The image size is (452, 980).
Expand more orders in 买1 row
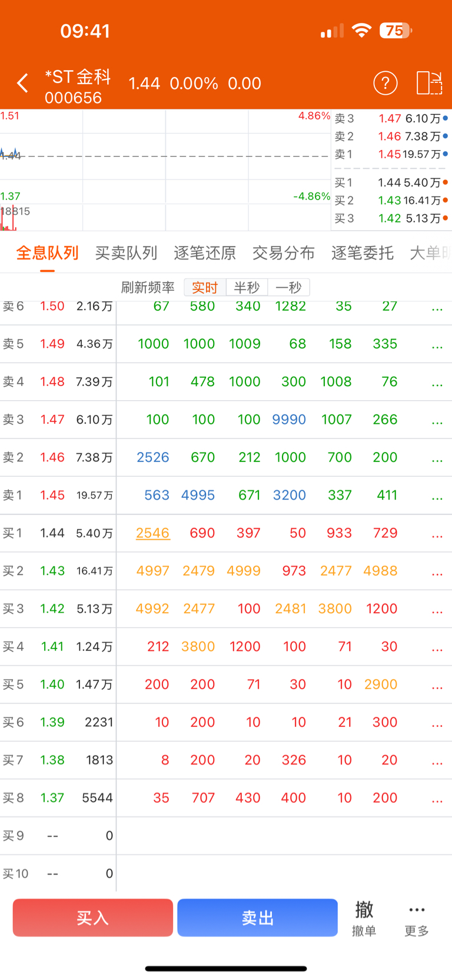pos(437,536)
